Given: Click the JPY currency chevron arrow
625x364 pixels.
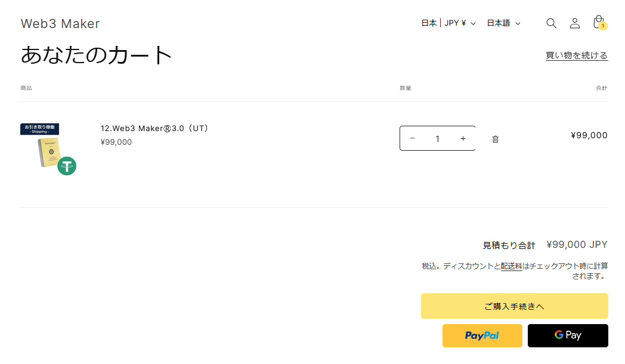Looking at the screenshot, I should click(x=473, y=23).
